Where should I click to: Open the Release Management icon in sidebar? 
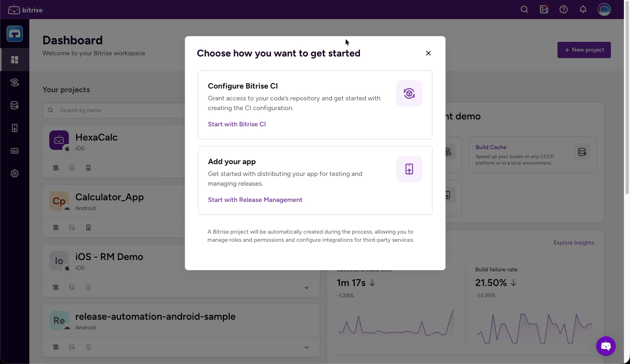click(15, 128)
